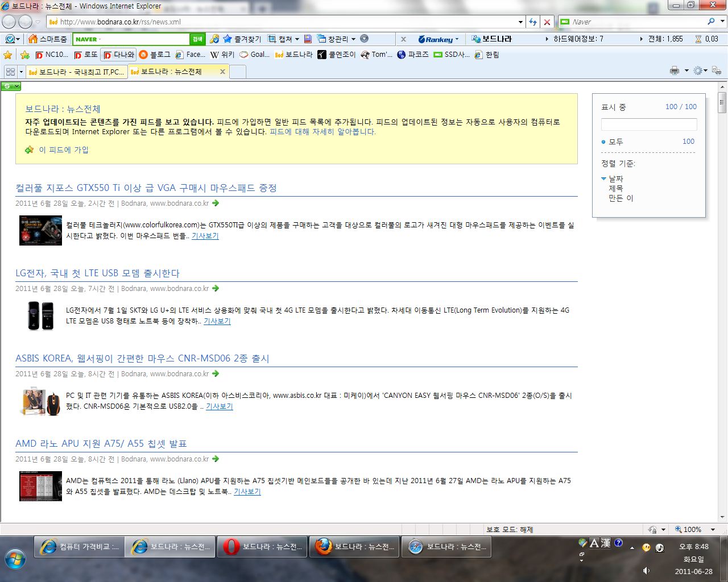Switch to the Firefox 보드나라 taskbar window
Image resolution: width=728 pixels, height=582 pixels.
[x=354, y=547]
